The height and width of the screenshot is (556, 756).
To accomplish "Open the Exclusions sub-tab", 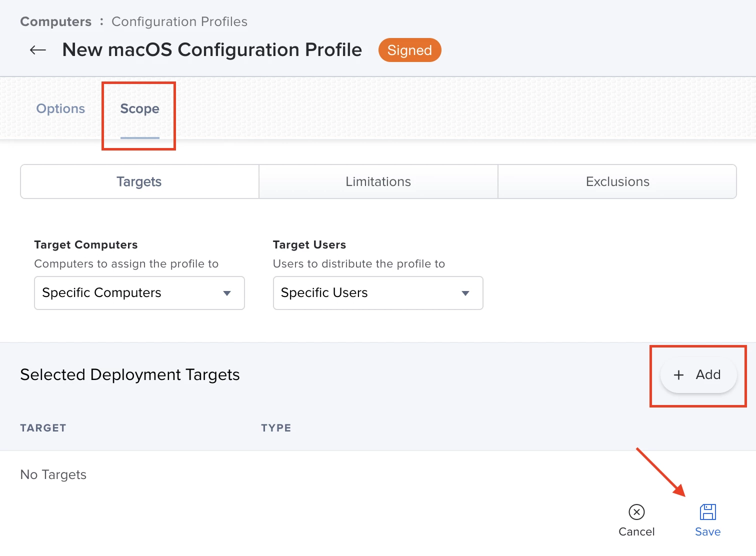I will pos(617,181).
